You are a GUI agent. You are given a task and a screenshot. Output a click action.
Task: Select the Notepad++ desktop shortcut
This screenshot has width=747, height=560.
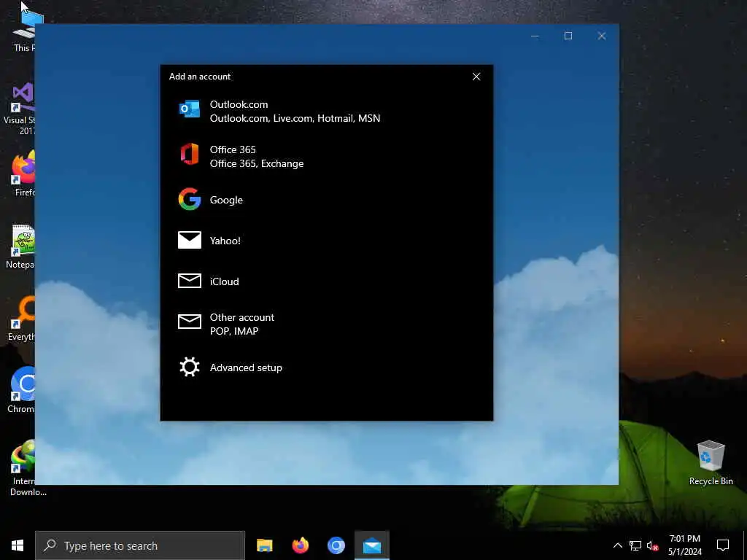[x=21, y=246]
